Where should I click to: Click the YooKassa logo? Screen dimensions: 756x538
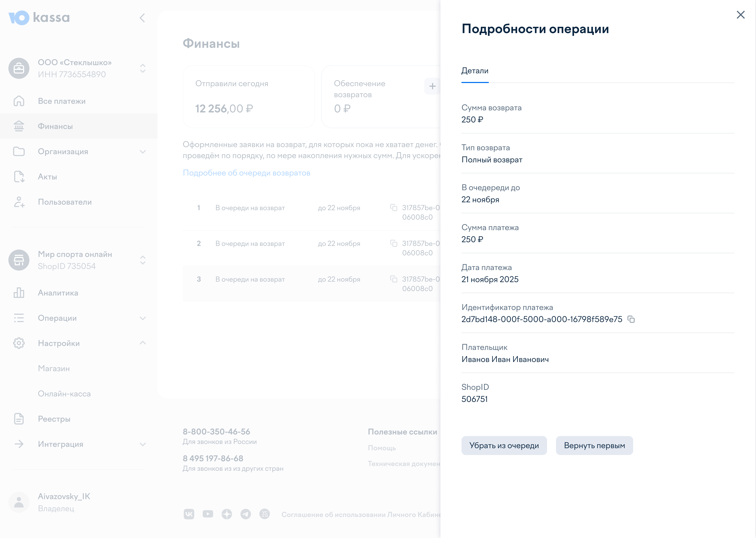[39, 18]
